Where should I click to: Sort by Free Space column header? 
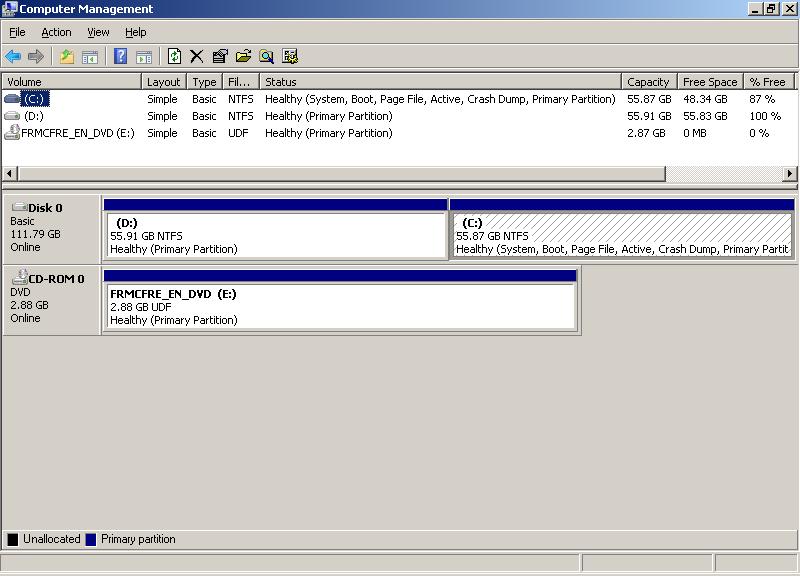[709, 82]
